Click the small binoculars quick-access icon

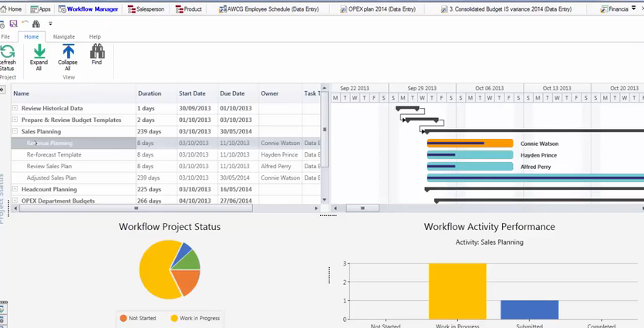(x=36, y=23)
